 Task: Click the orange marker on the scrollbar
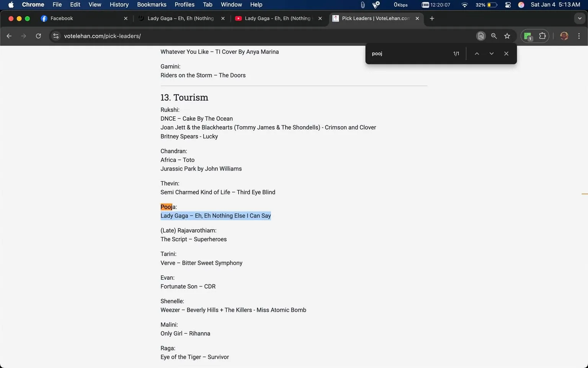(585, 194)
